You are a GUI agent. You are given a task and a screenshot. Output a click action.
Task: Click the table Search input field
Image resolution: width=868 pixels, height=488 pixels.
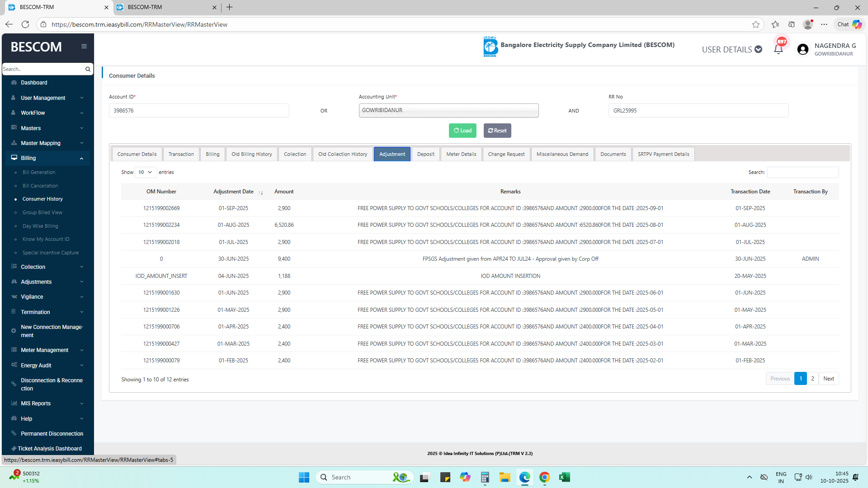(x=803, y=172)
